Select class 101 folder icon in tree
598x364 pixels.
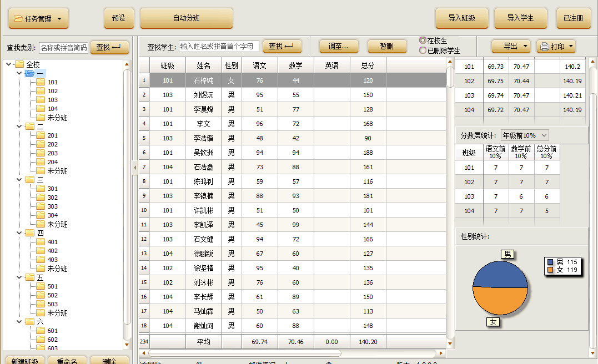(41, 82)
